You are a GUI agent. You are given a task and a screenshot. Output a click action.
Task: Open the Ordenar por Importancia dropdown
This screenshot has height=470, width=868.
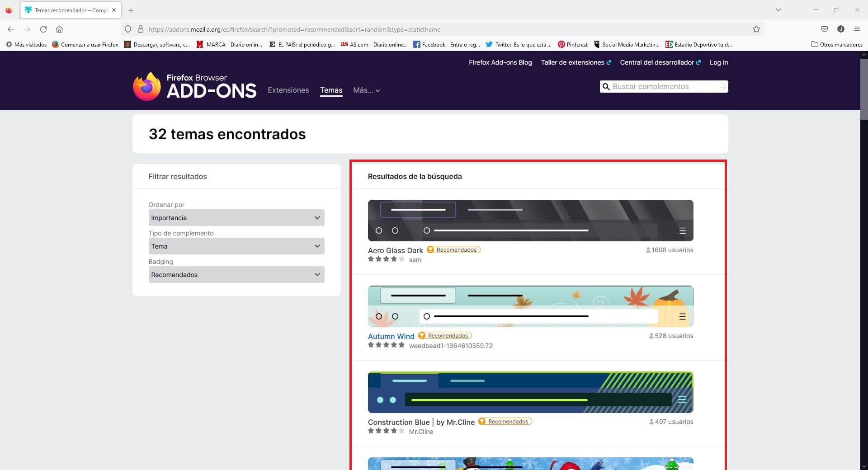[x=236, y=218]
